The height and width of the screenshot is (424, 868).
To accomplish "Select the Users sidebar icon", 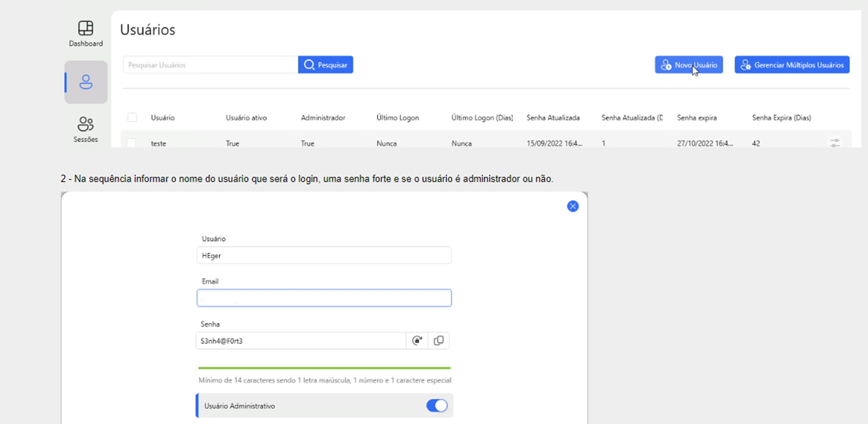I will click(86, 82).
